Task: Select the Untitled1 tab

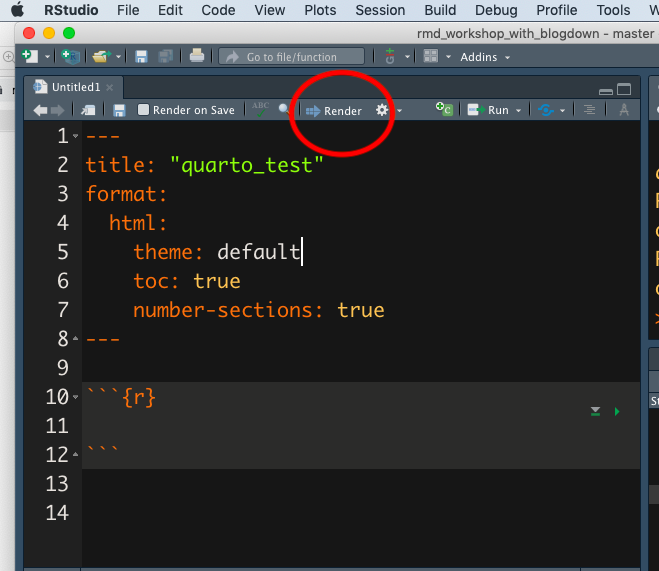Action: tap(76, 87)
